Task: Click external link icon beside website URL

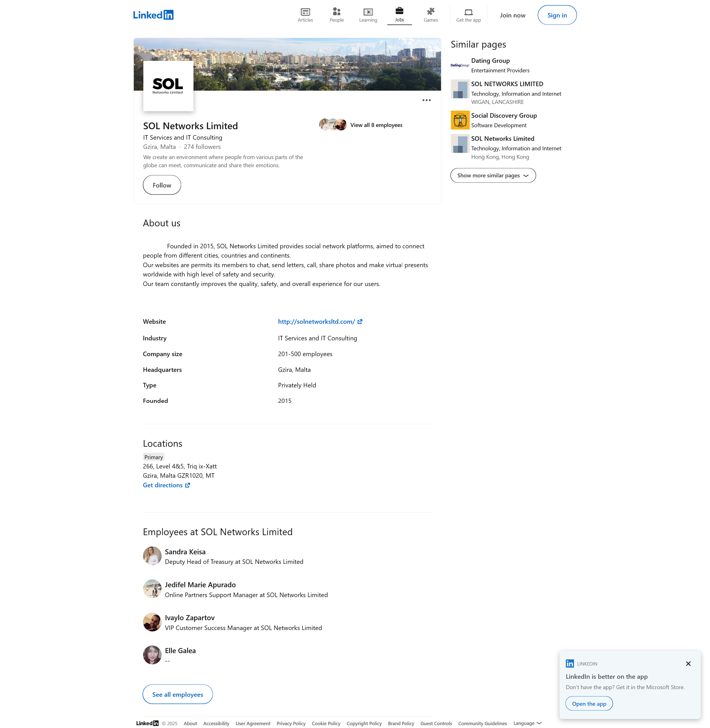Action: click(x=360, y=322)
